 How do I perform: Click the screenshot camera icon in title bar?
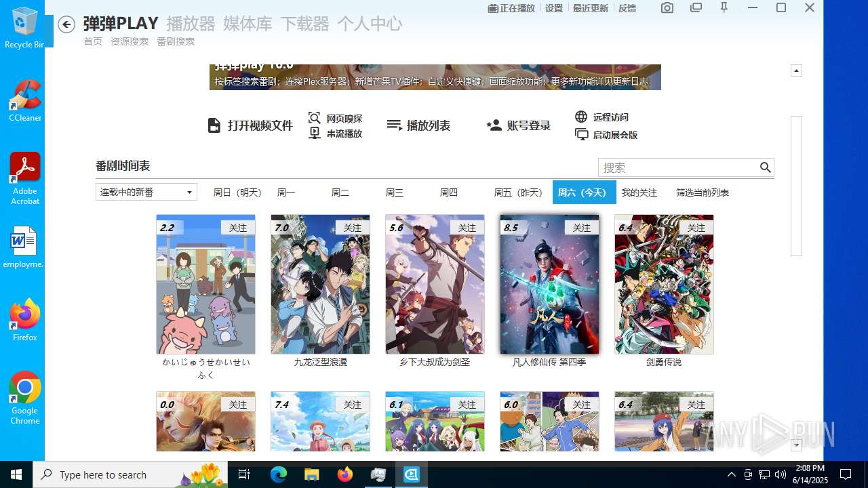[x=667, y=8]
